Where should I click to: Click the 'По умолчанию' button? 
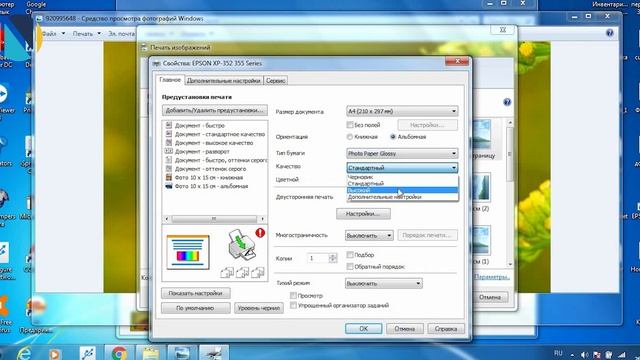[196, 308]
